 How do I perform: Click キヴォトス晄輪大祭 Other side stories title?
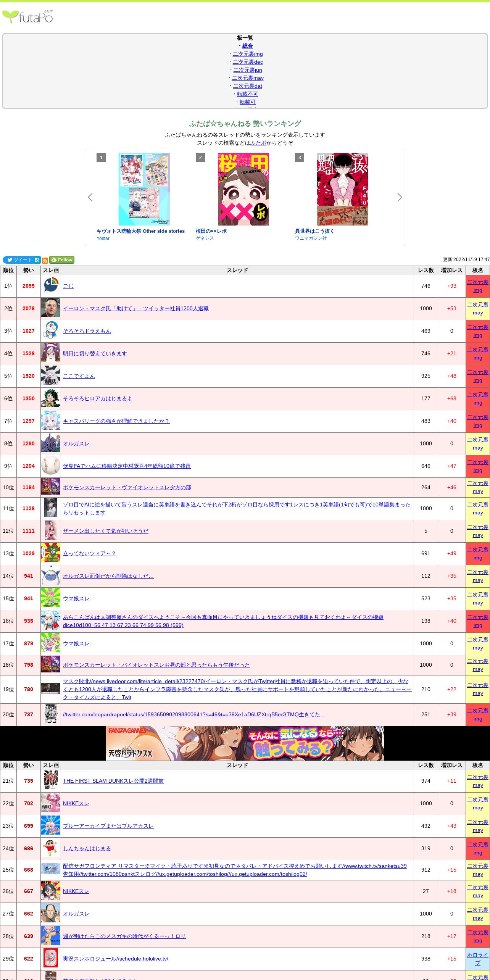[x=140, y=231]
